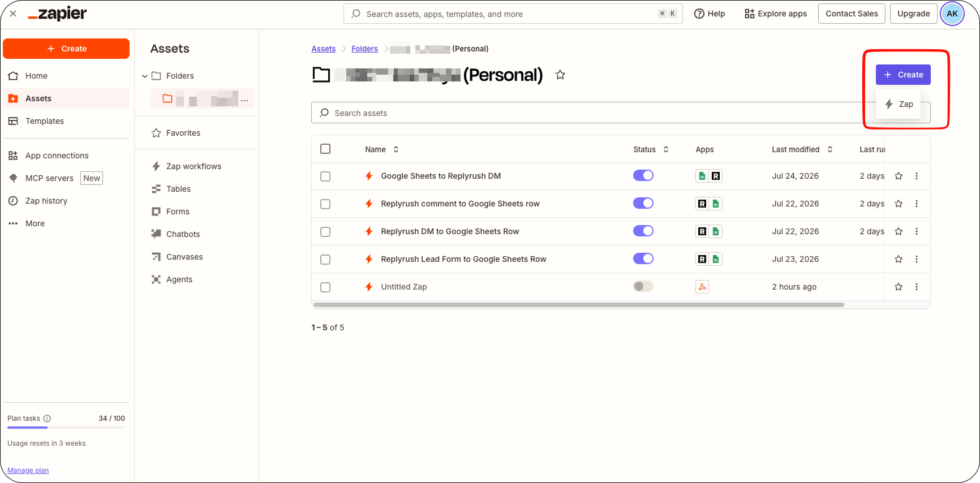Open more options for Replyrush DM to Google Sheets Row
980x483 pixels.
pos(917,231)
